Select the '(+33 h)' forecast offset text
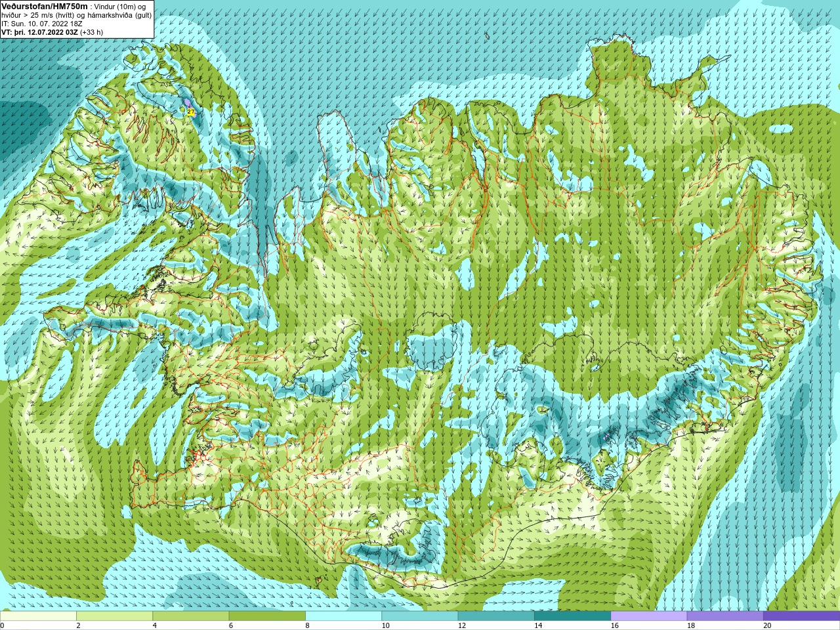 [x=92, y=32]
